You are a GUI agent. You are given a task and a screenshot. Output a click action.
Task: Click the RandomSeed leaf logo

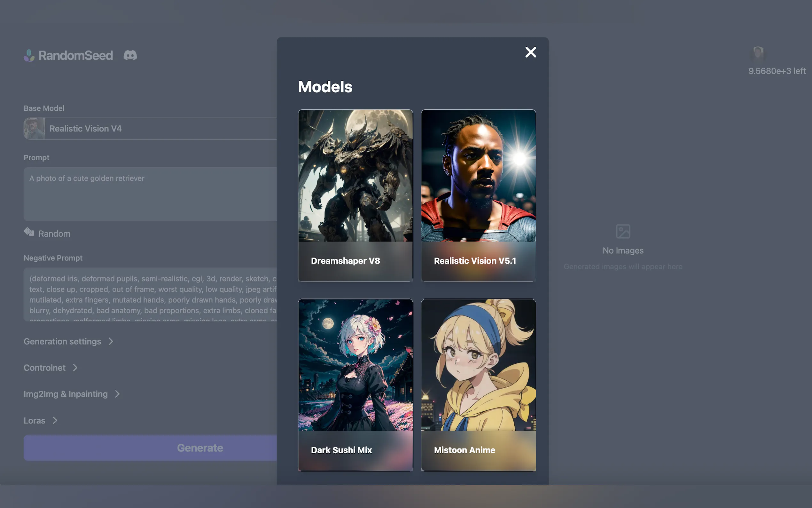click(29, 55)
